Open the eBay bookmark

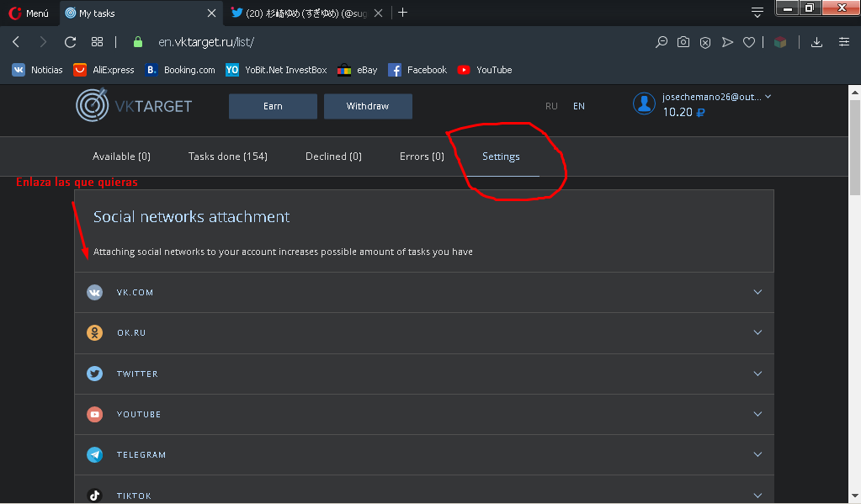coord(358,70)
